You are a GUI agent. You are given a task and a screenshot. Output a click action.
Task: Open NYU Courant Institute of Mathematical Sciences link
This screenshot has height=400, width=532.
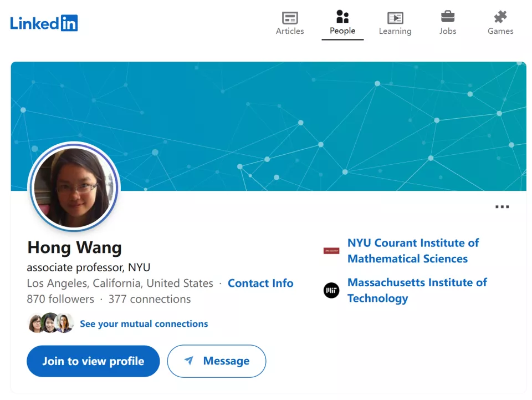click(x=413, y=251)
